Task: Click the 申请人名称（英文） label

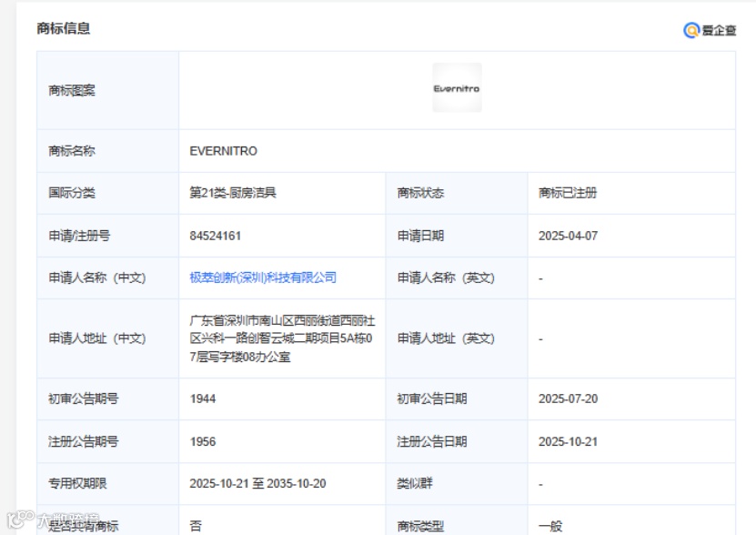Action: click(x=446, y=278)
